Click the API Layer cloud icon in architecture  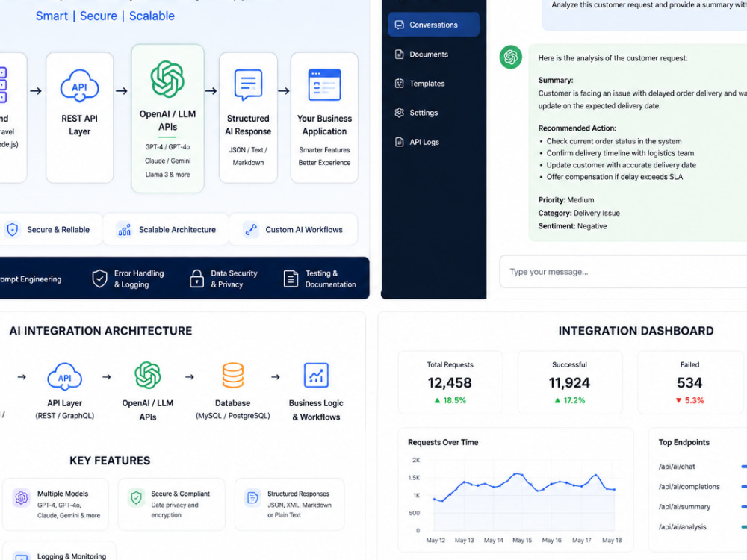[65, 376]
